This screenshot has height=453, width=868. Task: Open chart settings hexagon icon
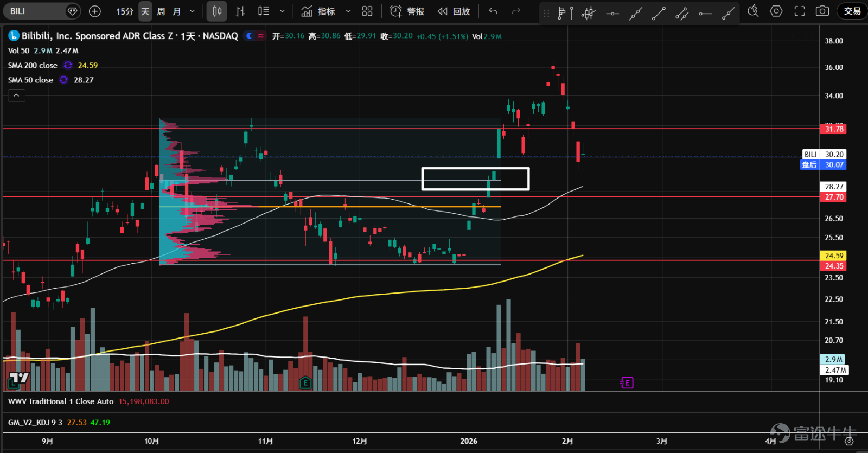[776, 11]
